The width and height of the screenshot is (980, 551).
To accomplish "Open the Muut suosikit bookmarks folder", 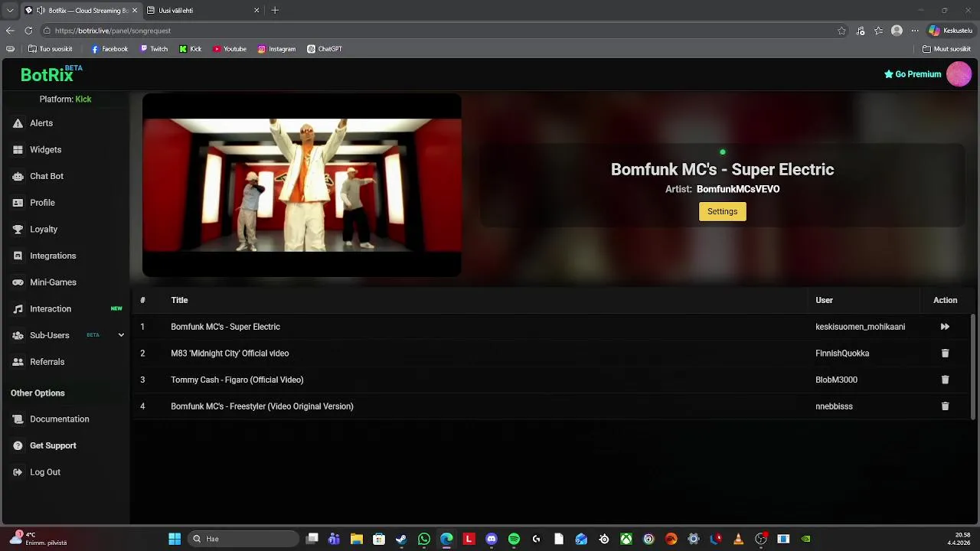I will pyautogui.click(x=946, y=49).
